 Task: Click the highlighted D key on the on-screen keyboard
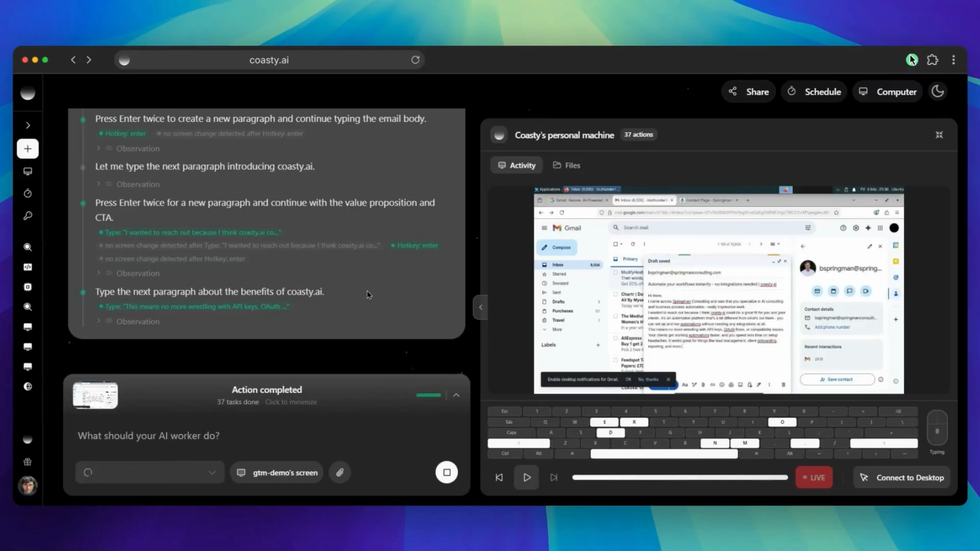(610, 433)
